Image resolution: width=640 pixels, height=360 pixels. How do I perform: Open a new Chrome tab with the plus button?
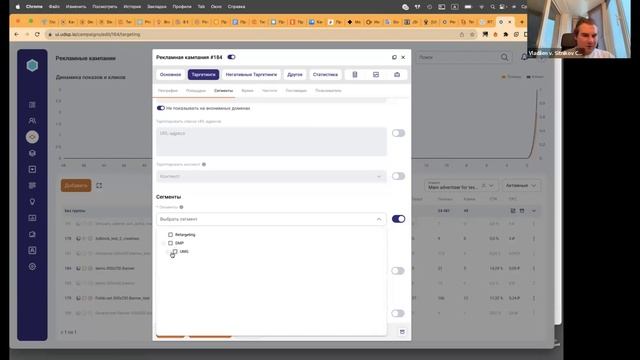point(522,22)
